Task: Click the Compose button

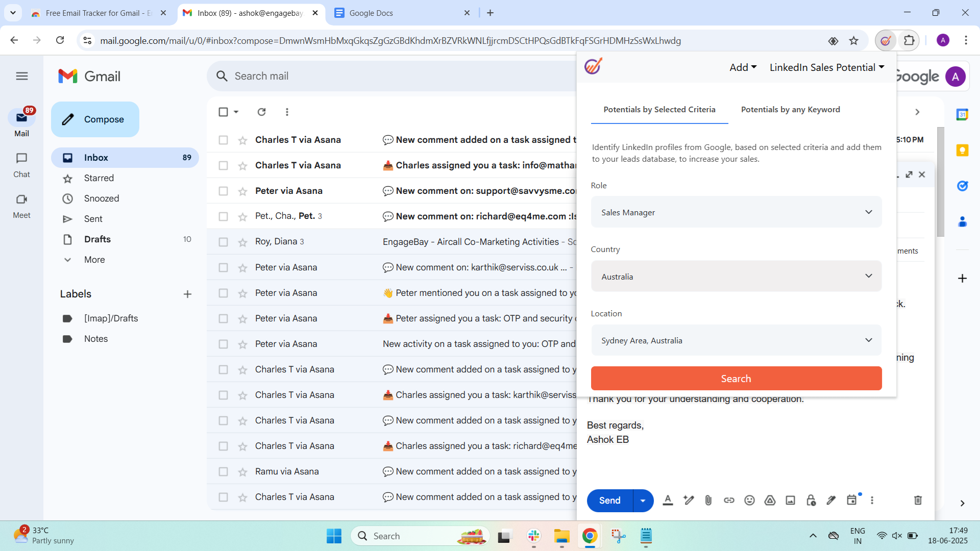Action: click(95, 119)
